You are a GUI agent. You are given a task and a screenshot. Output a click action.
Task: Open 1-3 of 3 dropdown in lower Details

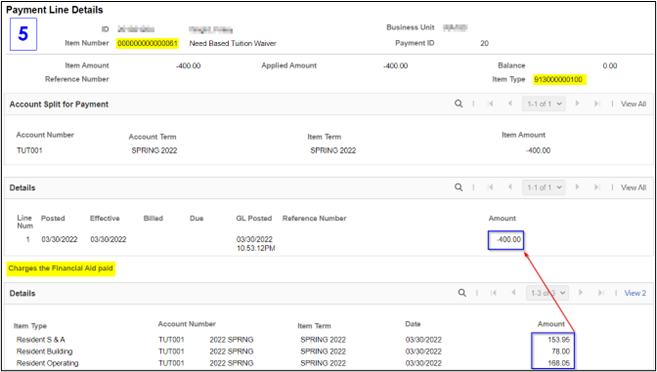(x=547, y=293)
